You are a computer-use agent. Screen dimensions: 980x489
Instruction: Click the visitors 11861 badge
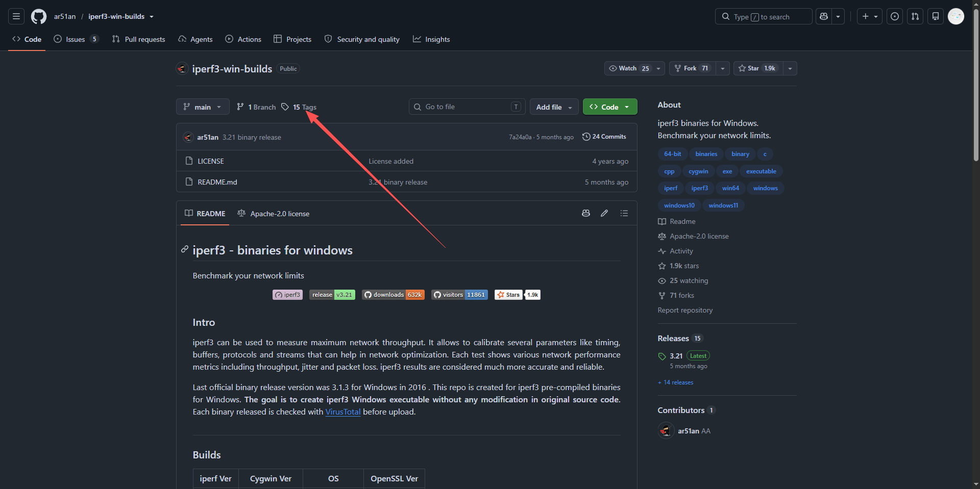[x=459, y=295]
